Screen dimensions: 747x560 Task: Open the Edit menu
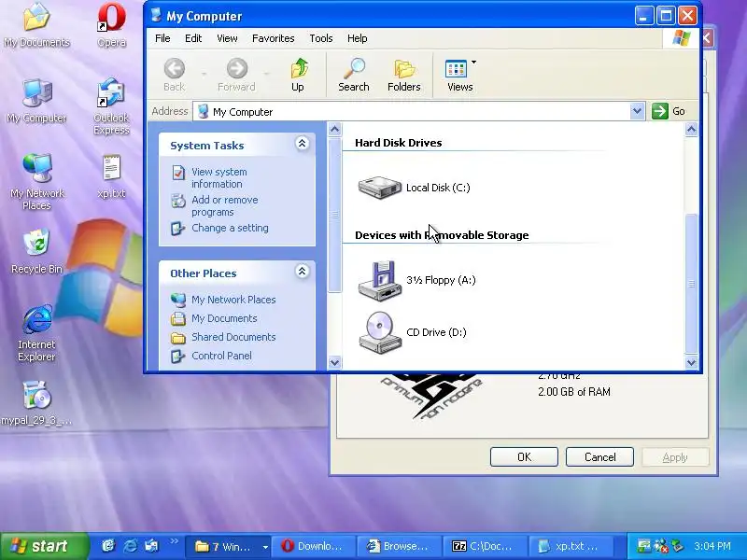(193, 38)
